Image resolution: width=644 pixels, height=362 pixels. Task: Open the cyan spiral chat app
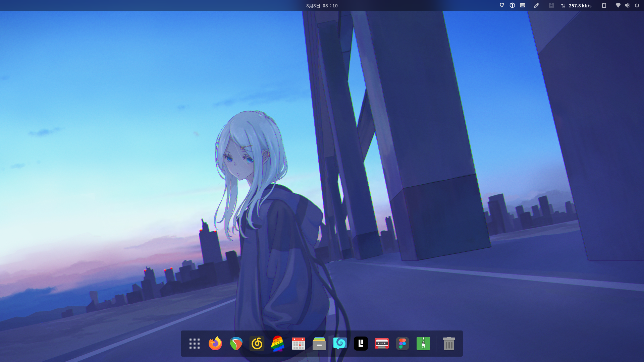(x=340, y=344)
